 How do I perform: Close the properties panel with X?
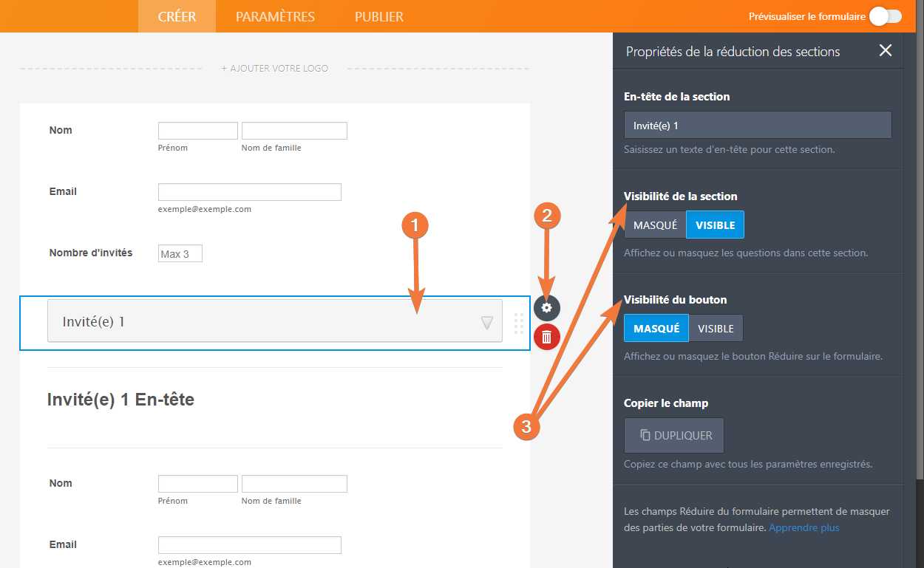(x=886, y=50)
